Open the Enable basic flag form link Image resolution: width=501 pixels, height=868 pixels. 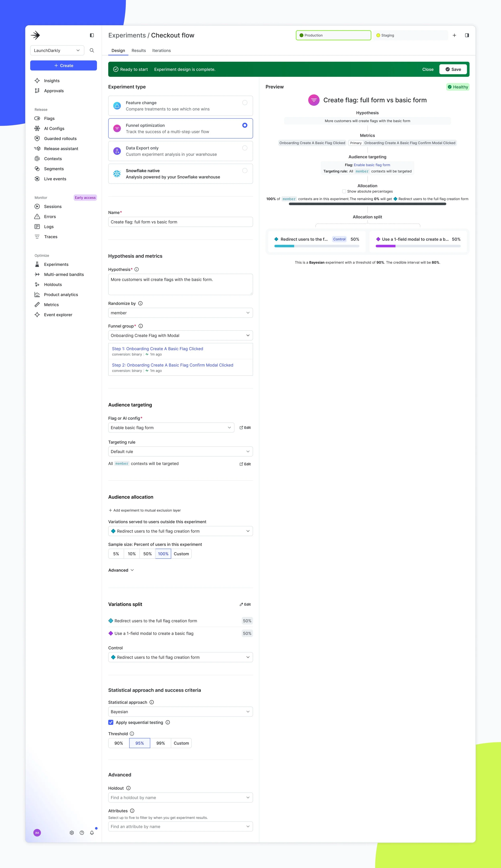click(372, 165)
